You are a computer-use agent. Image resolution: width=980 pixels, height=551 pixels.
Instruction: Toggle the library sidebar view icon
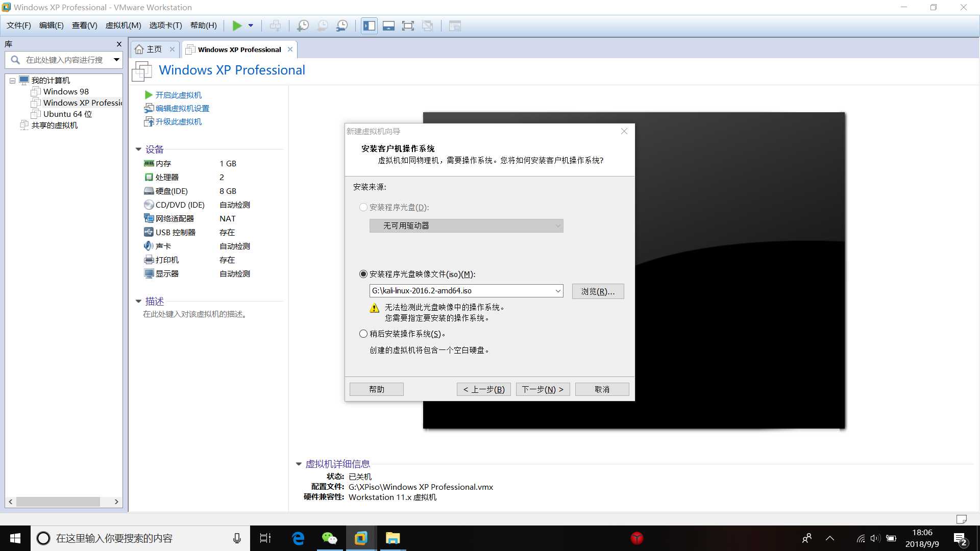369,26
